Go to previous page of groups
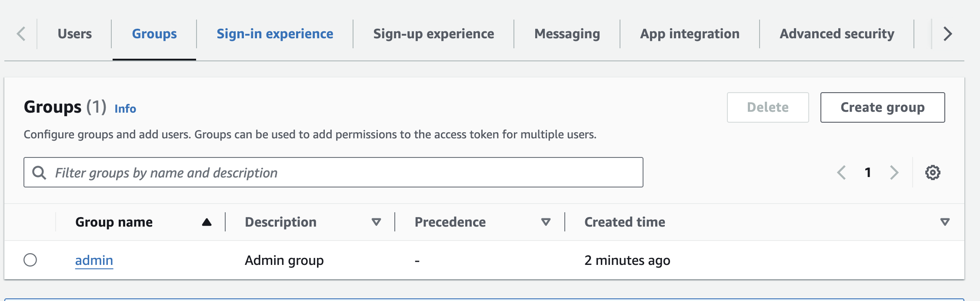 click(842, 173)
